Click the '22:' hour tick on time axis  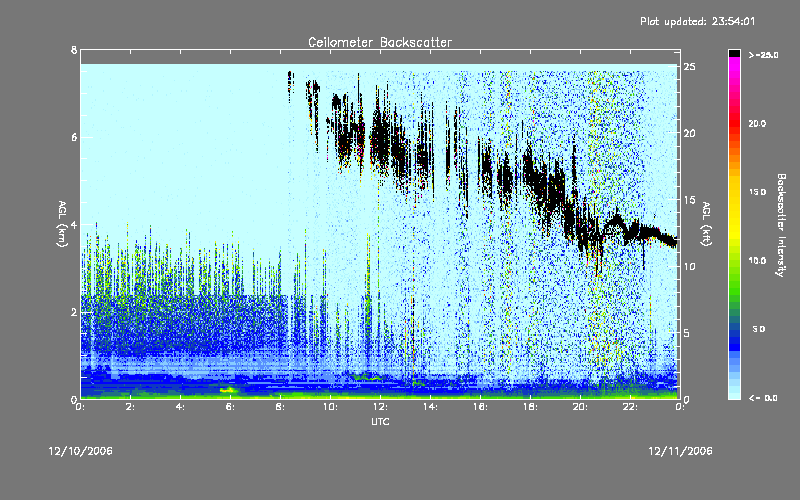(x=630, y=407)
